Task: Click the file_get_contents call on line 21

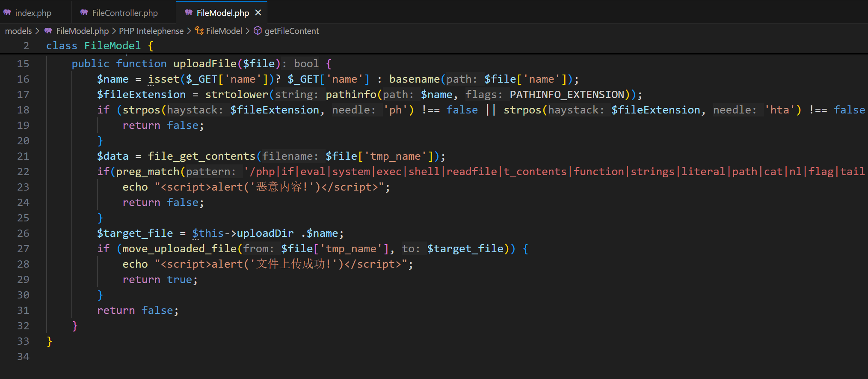Action: coord(201,156)
